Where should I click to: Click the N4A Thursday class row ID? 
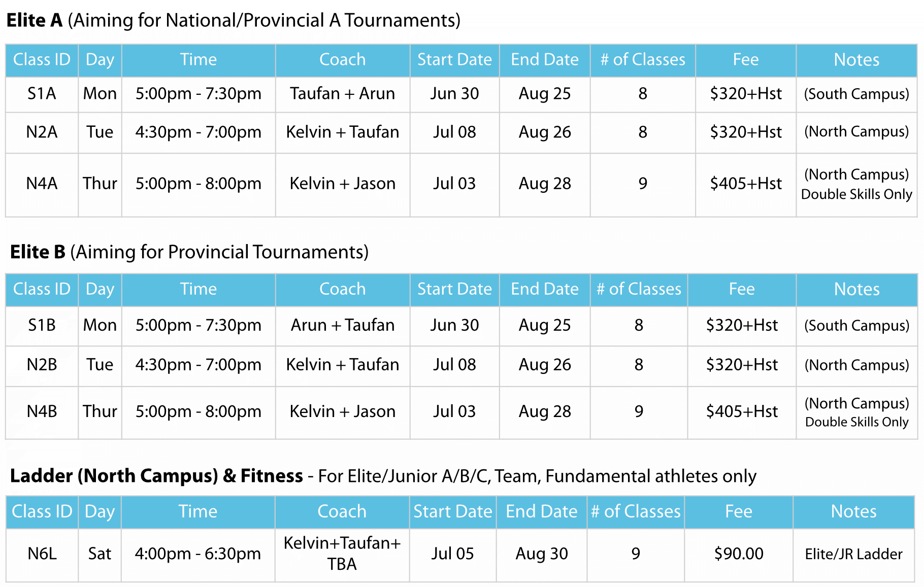point(42,184)
